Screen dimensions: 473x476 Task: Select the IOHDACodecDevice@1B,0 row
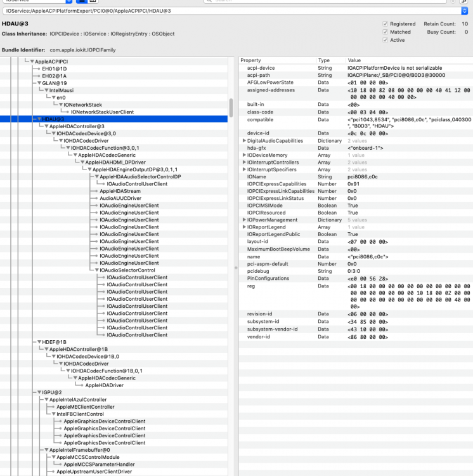click(x=114, y=357)
